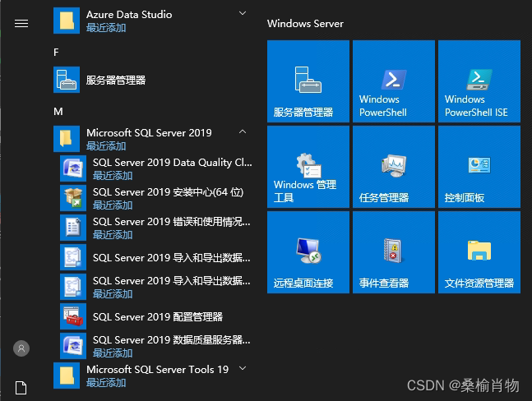Open the Windows PowerShell ISE tile
This screenshot has width=532, height=401.
(x=479, y=81)
